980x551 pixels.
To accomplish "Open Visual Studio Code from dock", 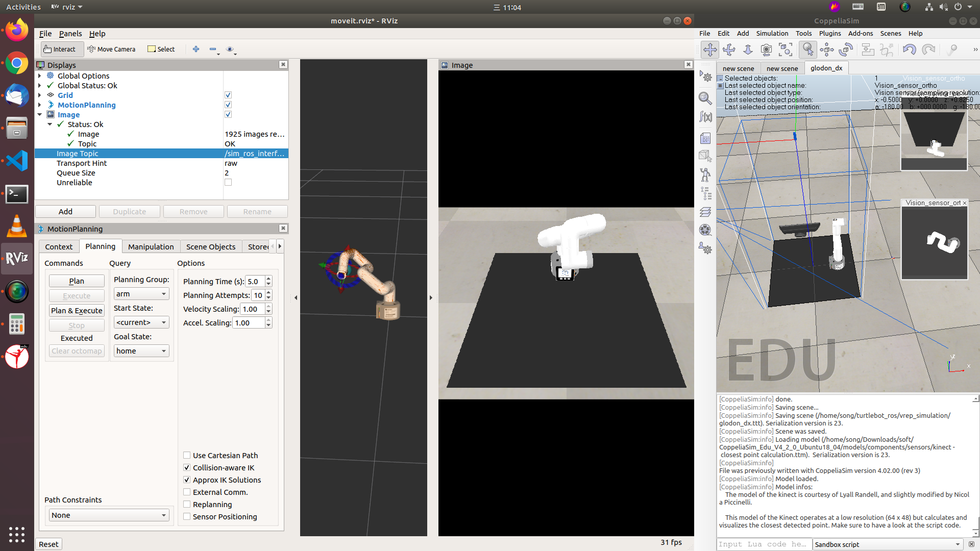I will pyautogui.click(x=17, y=161).
